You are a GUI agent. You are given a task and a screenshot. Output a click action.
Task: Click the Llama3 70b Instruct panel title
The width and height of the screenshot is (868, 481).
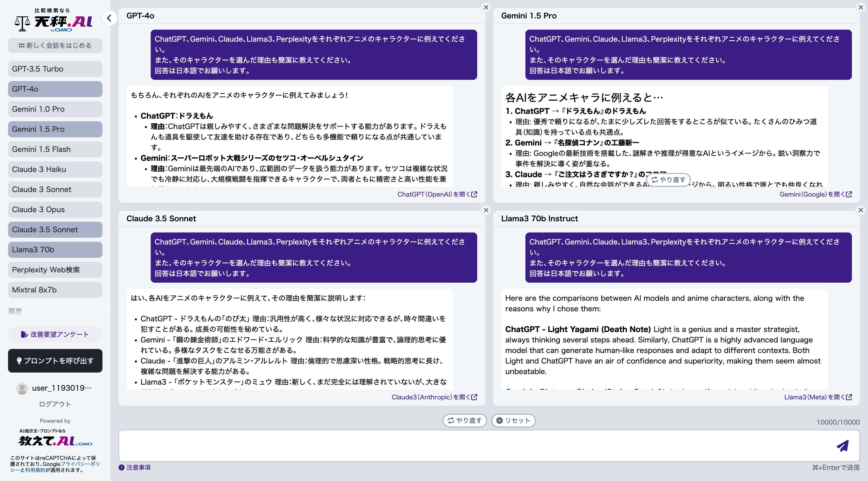539,219
